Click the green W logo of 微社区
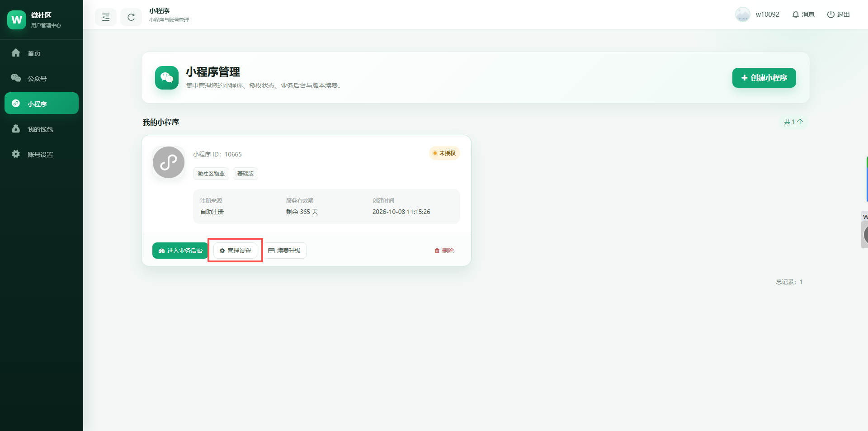Screen dimensions: 868x431 tap(17, 20)
